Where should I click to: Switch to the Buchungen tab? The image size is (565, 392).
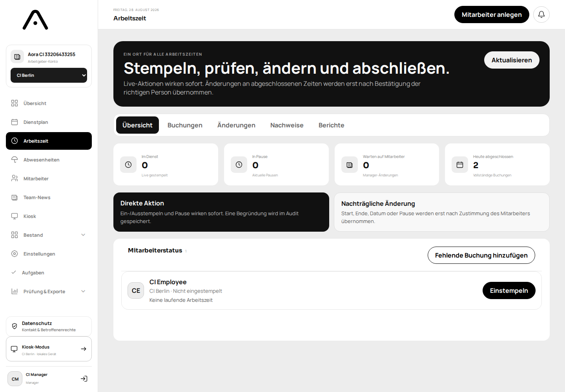pyautogui.click(x=185, y=125)
